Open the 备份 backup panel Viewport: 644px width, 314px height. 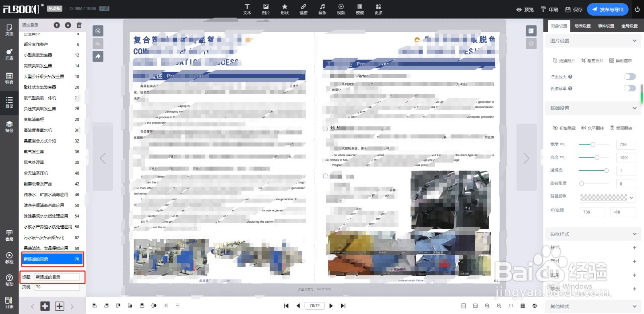tap(9, 126)
